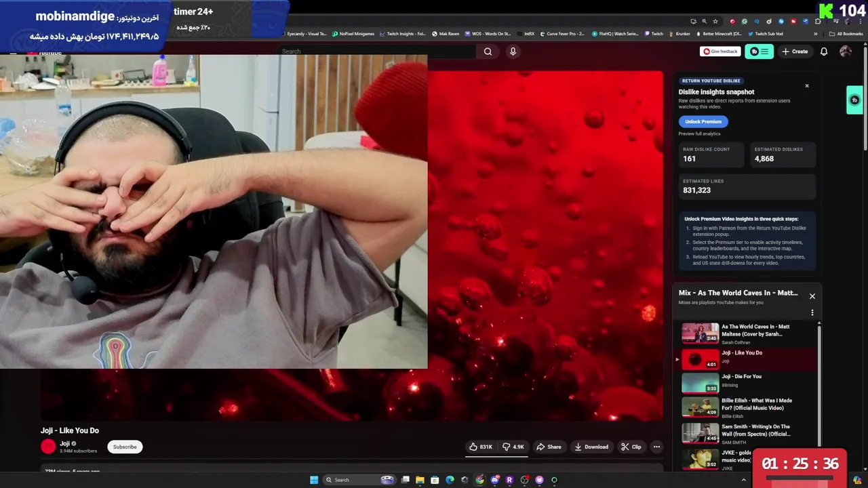868x488 pixels.
Task: Close the Mix playlist panel
Action: pyautogui.click(x=812, y=296)
